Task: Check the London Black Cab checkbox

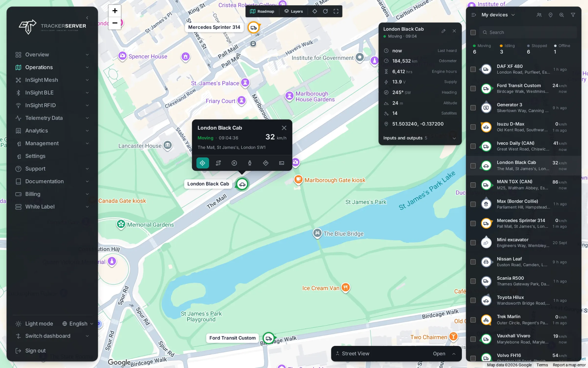Action: tap(473, 166)
